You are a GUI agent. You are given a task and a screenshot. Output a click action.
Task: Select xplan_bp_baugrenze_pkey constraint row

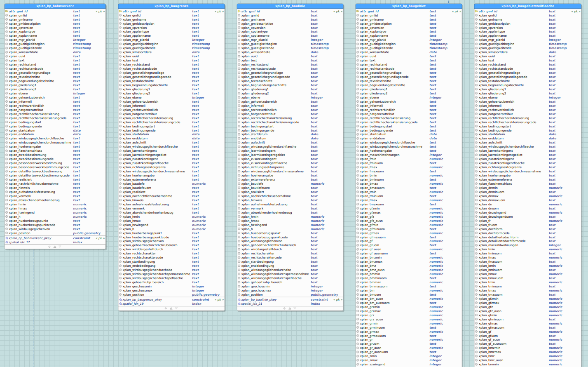point(171,300)
